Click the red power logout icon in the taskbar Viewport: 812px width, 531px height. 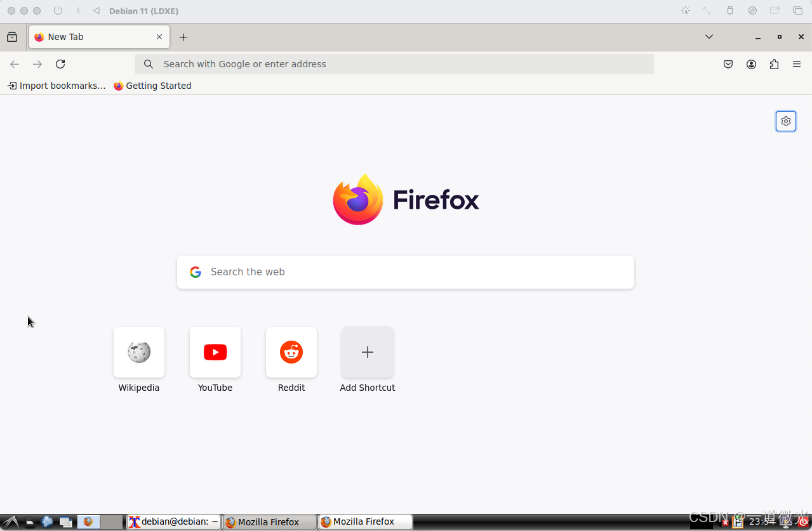pos(802,522)
